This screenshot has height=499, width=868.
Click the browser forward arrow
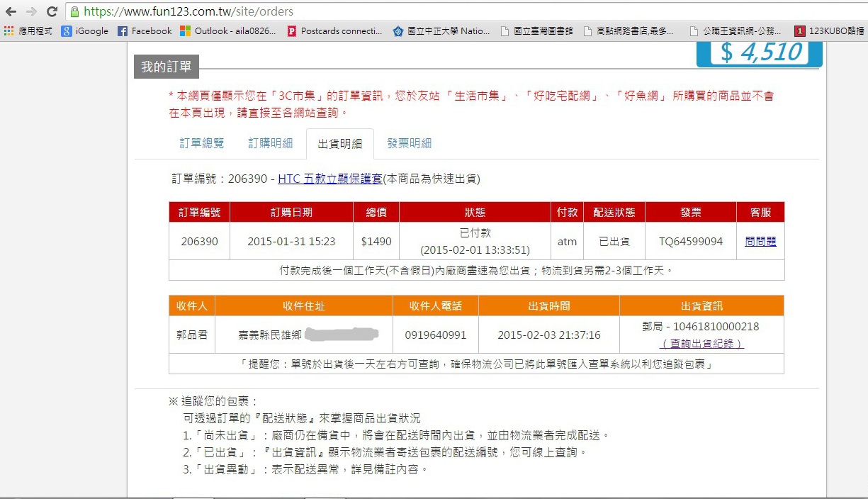pos(31,11)
